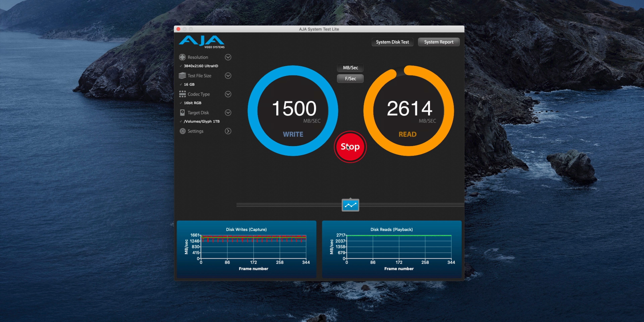Image resolution: width=644 pixels, height=322 pixels.
Task: Close the AJA System Test Lite window
Action: point(178,29)
